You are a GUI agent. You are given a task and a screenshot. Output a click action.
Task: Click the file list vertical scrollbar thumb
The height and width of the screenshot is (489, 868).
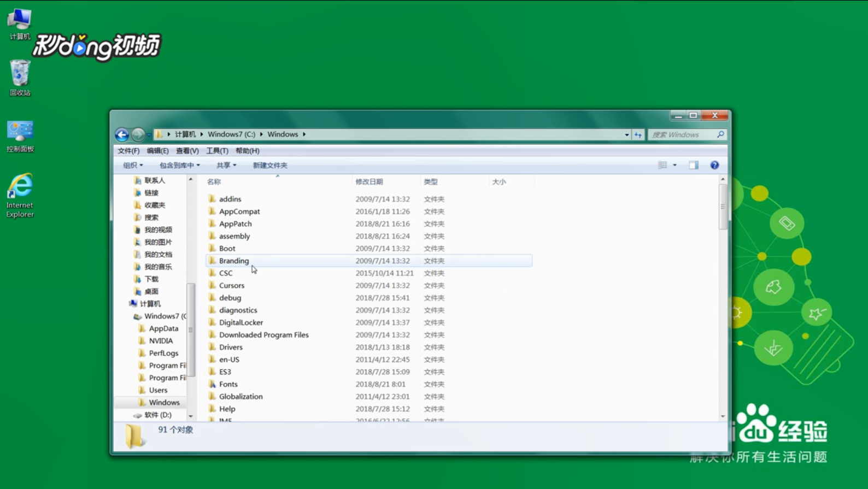(723, 207)
